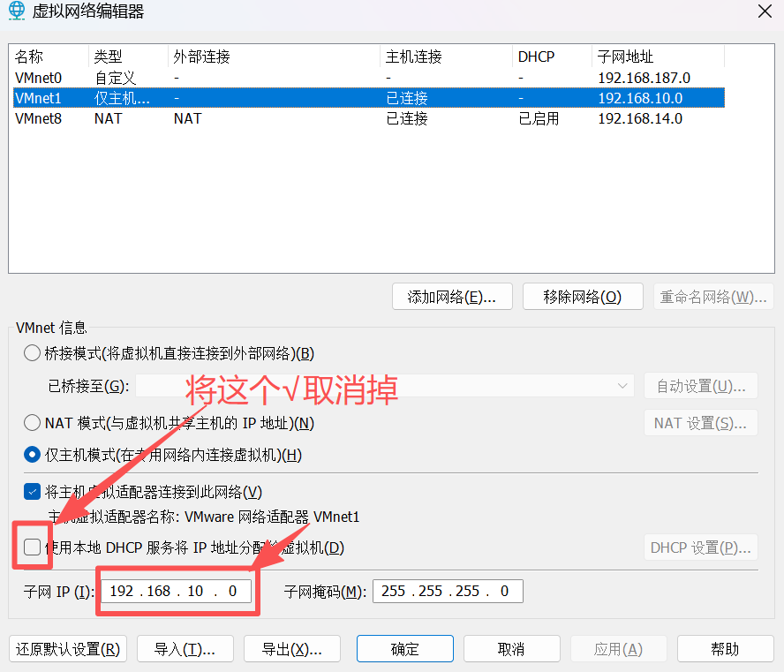The image size is (784, 672).
Task: Click the 子网 IP address field
Action: coord(176,592)
